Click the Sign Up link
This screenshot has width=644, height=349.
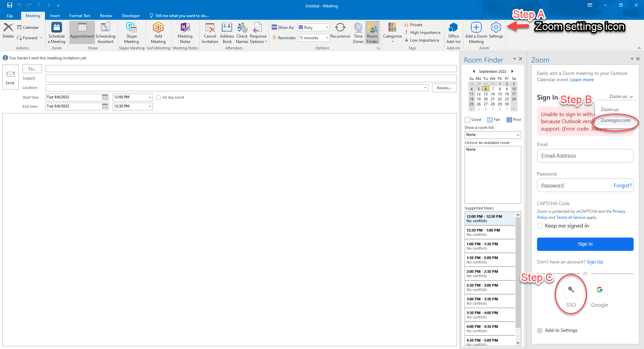pyautogui.click(x=595, y=262)
